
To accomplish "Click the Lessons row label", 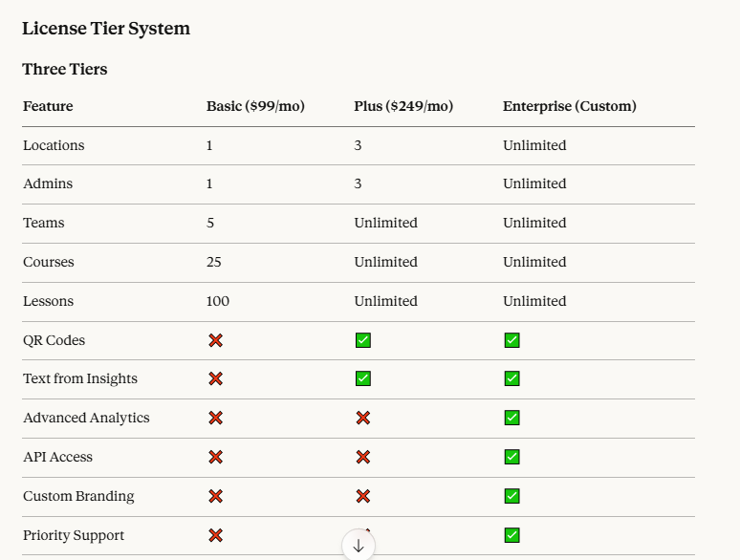I will coord(48,301).
